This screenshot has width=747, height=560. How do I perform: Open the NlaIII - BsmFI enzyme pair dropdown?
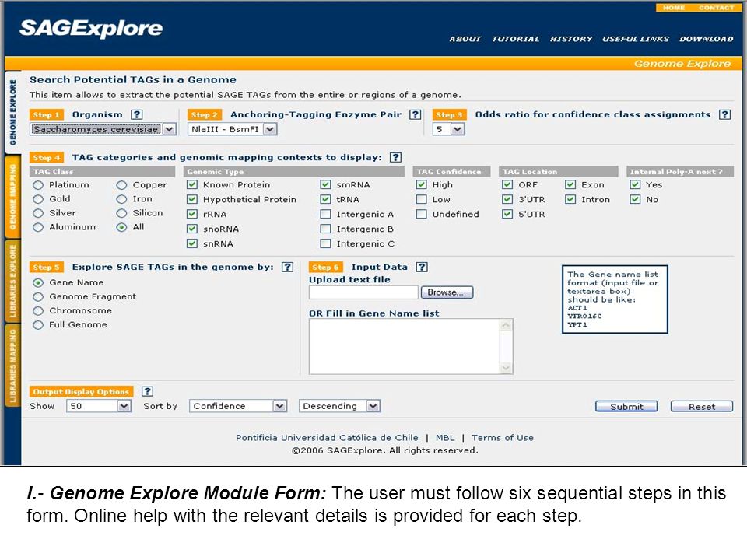click(233, 129)
